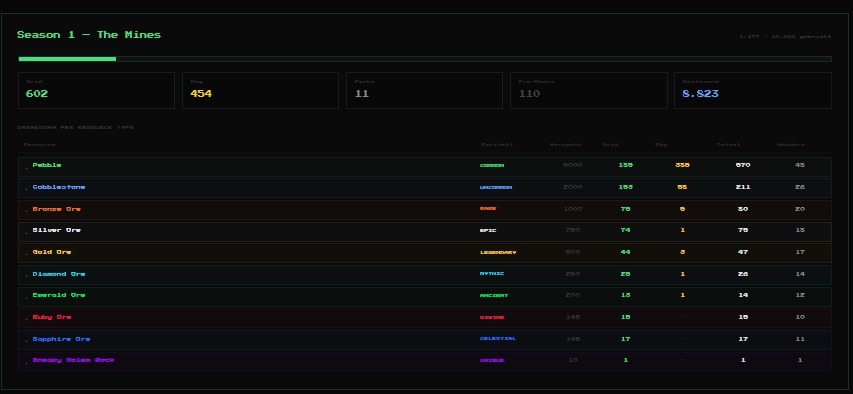Image resolution: width=853 pixels, height=394 pixels.
Task: Click the MYTHIC rarity badge
Action: coord(492,274)
